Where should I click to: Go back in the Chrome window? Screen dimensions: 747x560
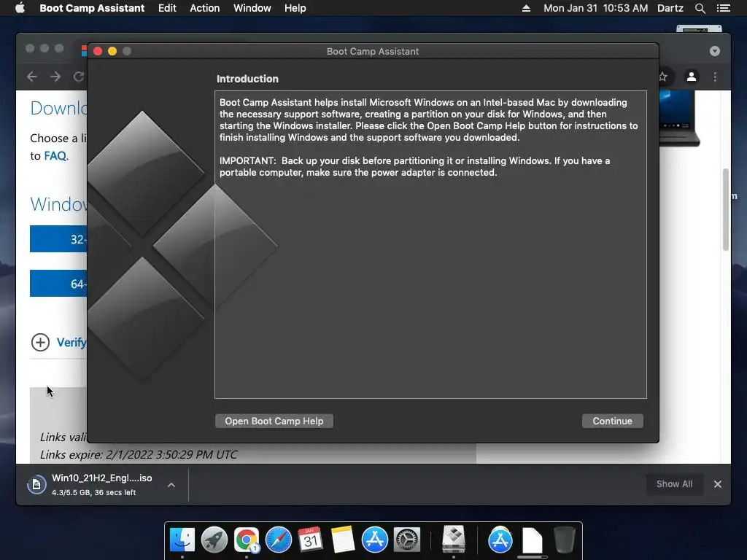(x=32, y=77)
